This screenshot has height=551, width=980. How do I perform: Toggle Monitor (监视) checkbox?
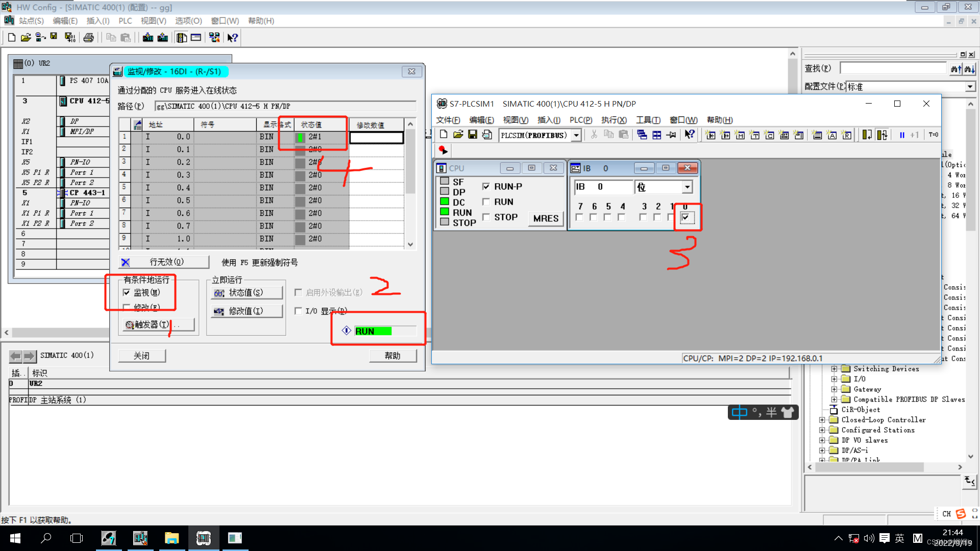[127, 292]
